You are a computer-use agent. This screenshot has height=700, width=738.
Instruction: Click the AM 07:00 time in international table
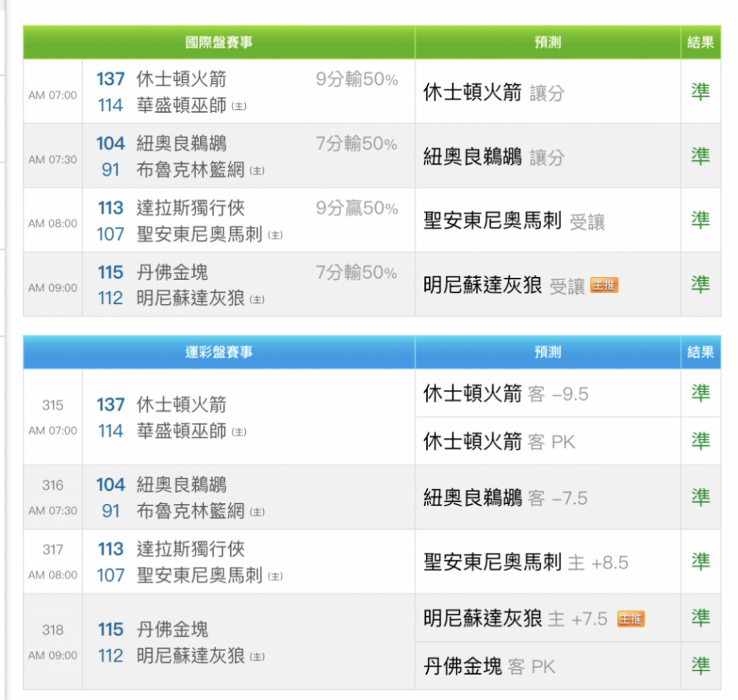coord(53,95)
